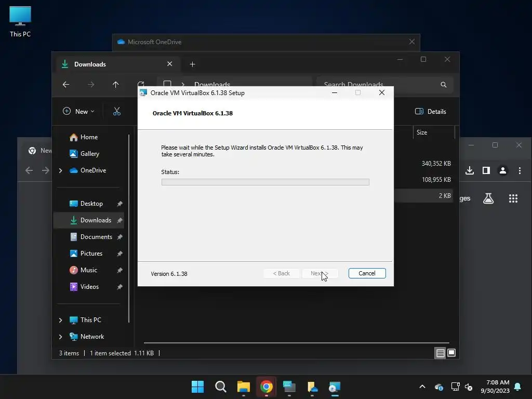Select the file sized 108,955 KB

[x=436, y=179]
